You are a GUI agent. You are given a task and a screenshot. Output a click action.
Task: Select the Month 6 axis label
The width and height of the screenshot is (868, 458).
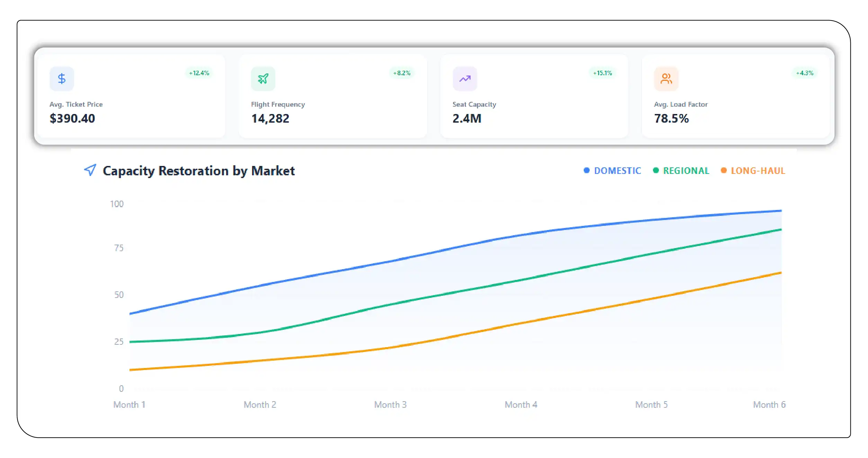tap(769, 404)
